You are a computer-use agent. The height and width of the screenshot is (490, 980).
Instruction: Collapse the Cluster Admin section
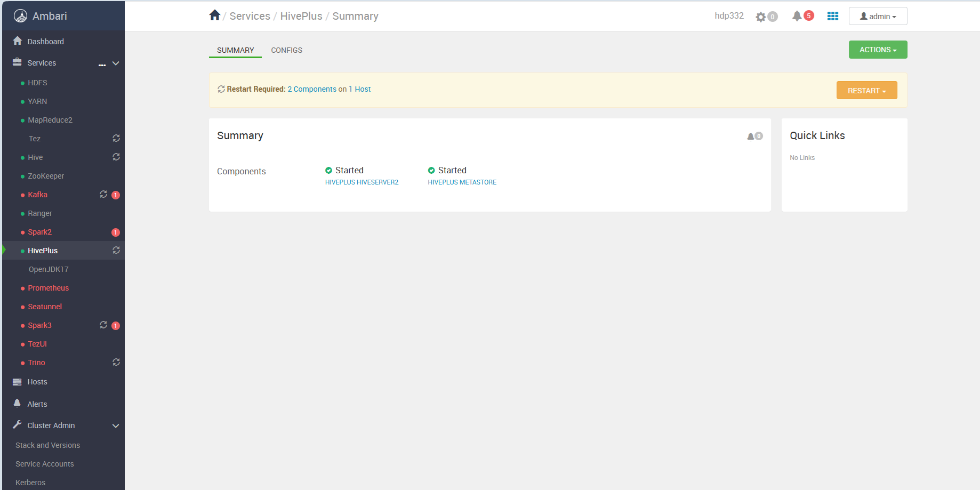click(116, 425)
